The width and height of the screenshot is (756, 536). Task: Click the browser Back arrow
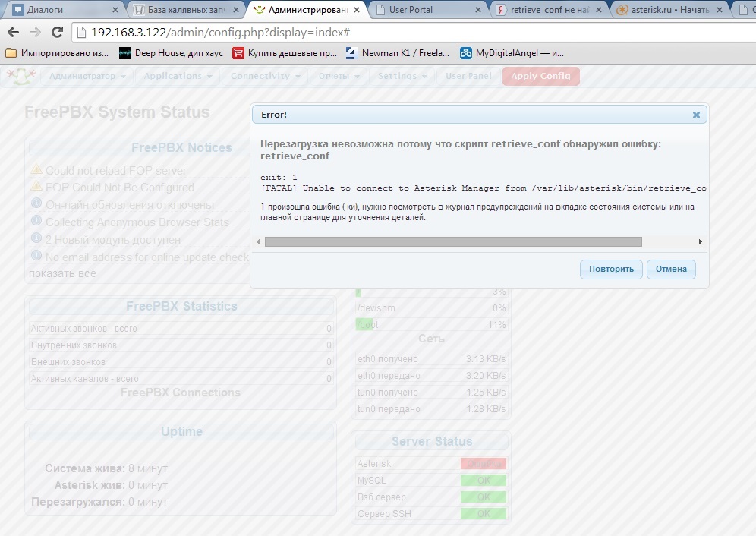tap(13, 33)
